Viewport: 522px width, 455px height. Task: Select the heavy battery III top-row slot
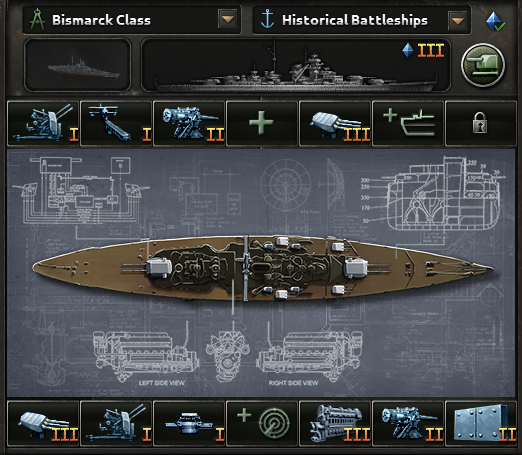coord(335,124)
